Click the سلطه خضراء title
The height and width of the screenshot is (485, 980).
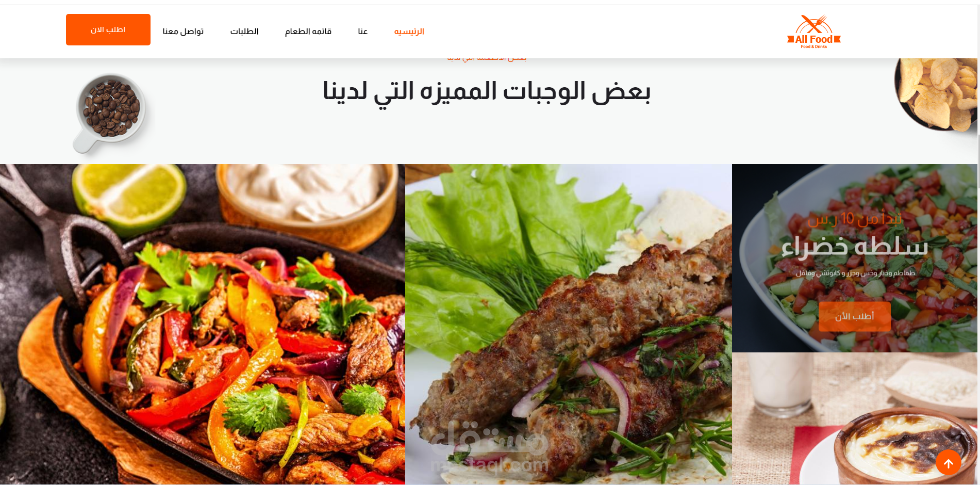pos(855,247)
